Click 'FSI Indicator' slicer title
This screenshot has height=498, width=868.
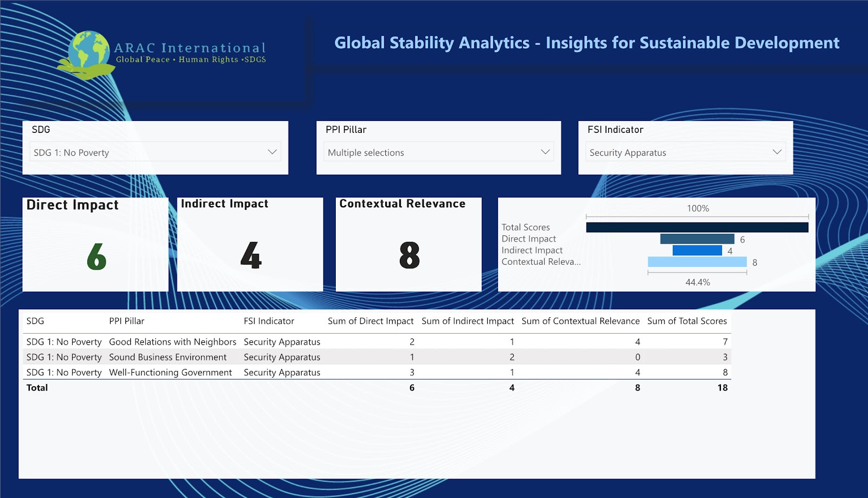(x=615, y=130)
